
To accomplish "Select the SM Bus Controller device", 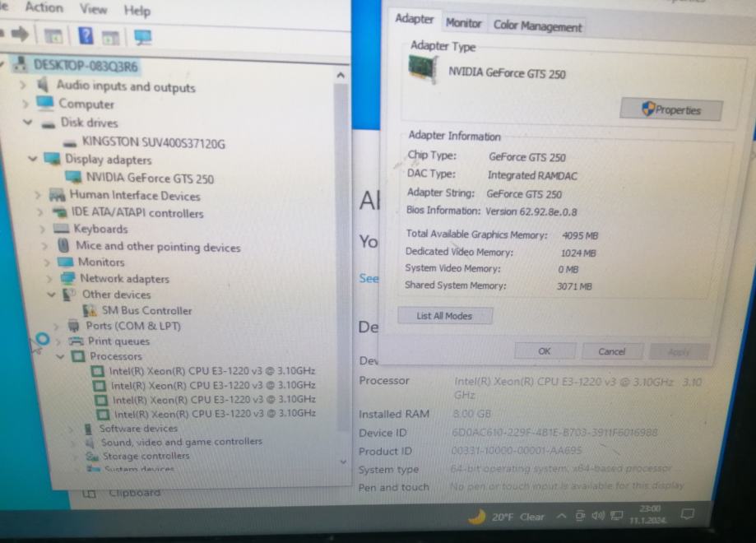I will [146, 310].
